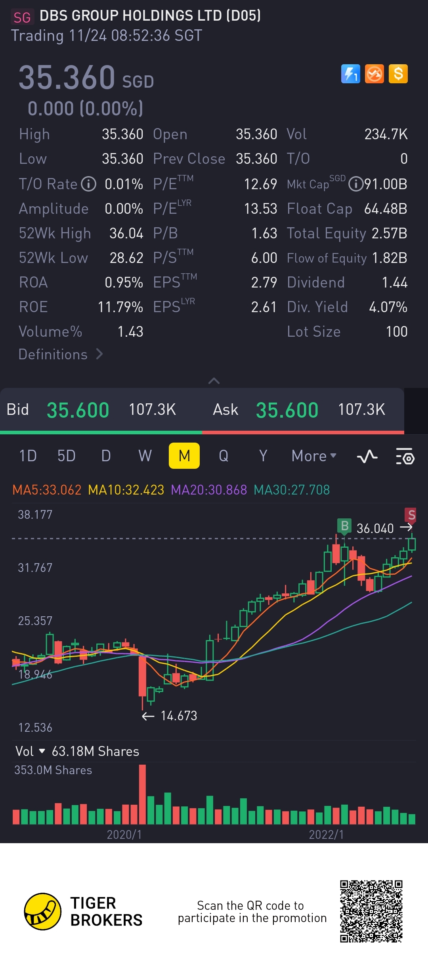This screenshot has width=428, height=980.
Task: Tap the promotion QR code
Action: click(371, 911)
